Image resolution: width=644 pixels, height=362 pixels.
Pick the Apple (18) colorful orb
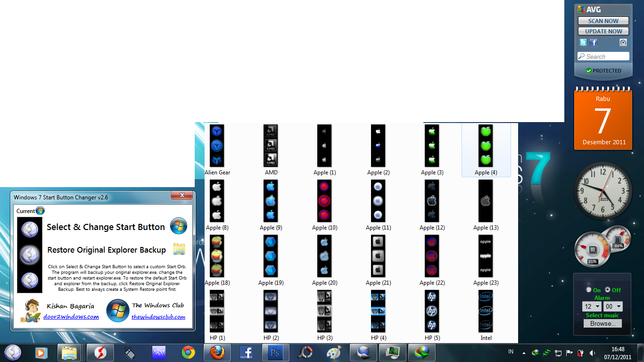point(217,256)
